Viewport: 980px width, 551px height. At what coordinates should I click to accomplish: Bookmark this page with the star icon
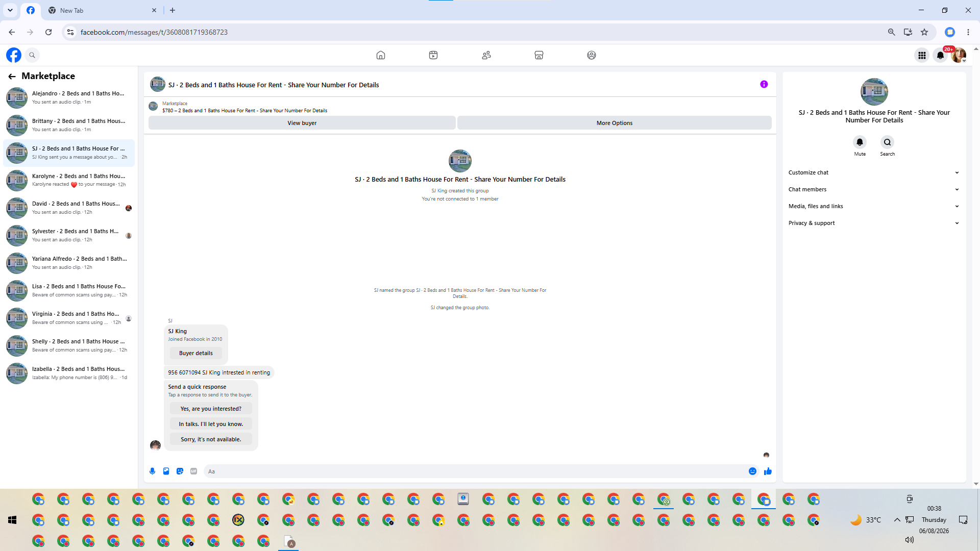coord(924,32)
